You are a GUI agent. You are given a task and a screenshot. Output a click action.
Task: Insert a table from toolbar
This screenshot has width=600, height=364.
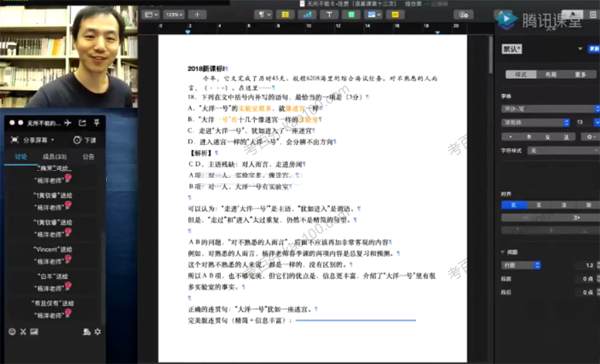285,15
